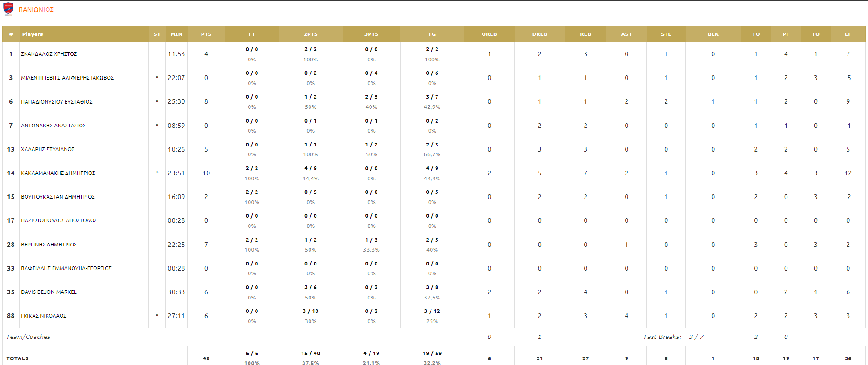Sort by the EF column header

(848, 34)
